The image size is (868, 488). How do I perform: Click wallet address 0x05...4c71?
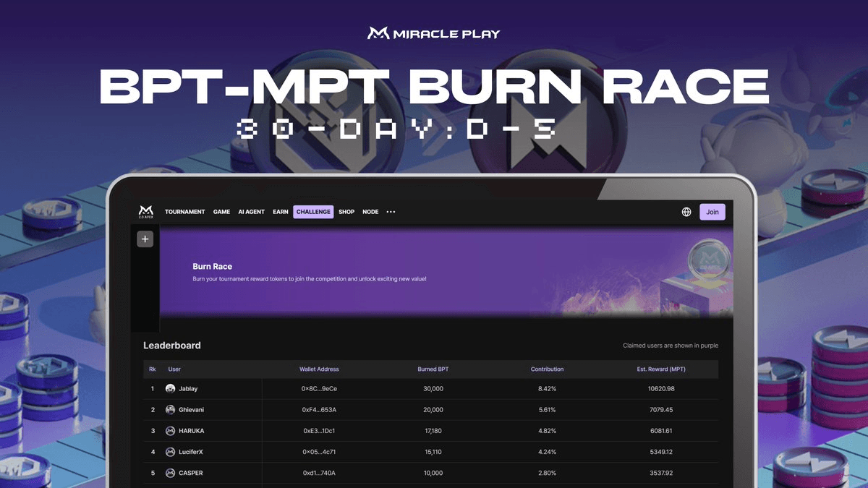(319, 452)
